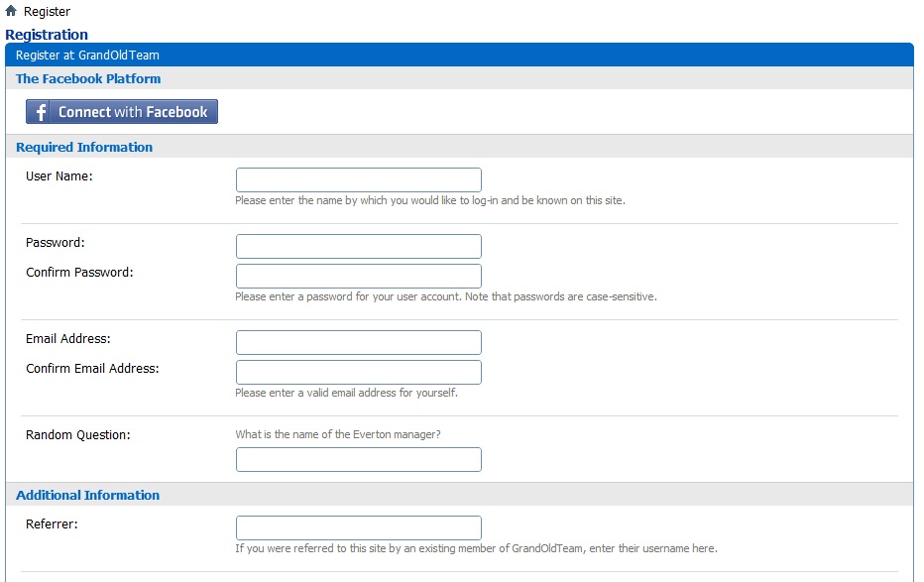
Task: Click the referred by existing member hint text
Action: [476, 548]
